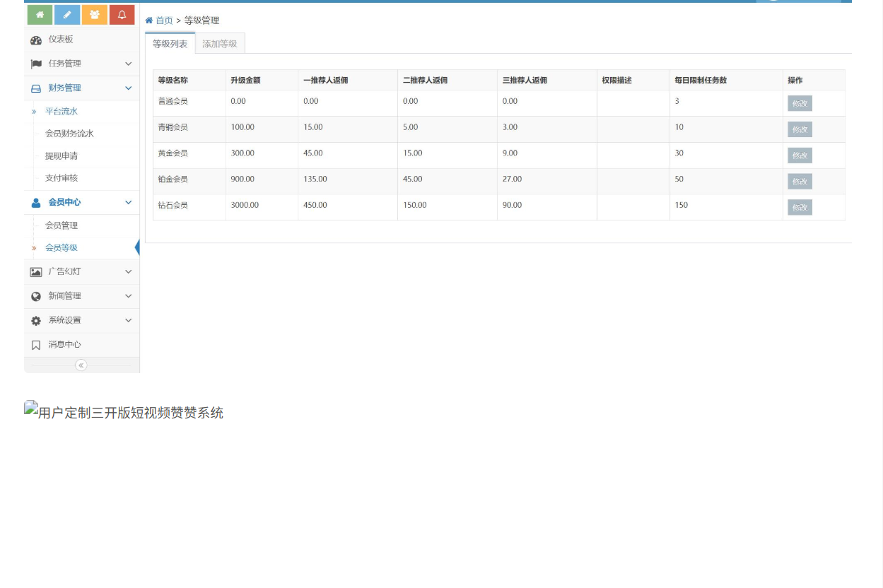Switch to the 添加等级 tab
The height and width of the screenshot is (588, 883).
(x=220, y=44)
